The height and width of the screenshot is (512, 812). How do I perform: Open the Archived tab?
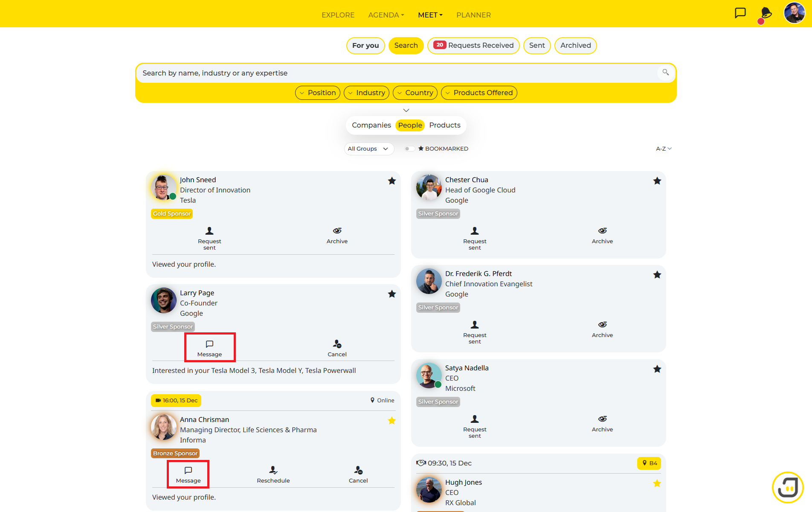click(x=575, y=46)
